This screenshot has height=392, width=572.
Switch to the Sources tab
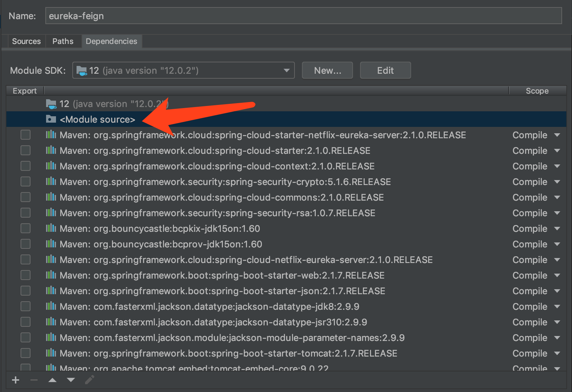click(x=26, y=41)
